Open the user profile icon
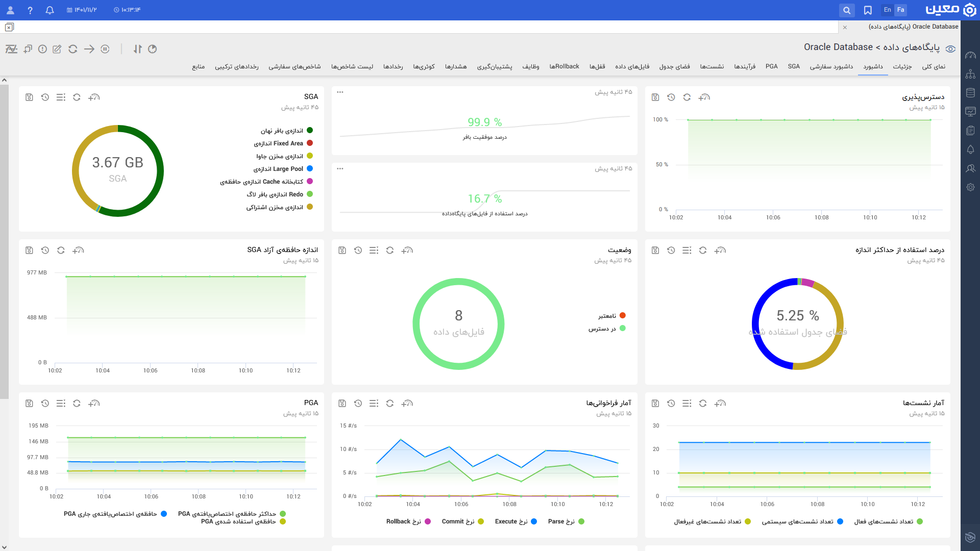980x551 pixels. click(10, 10)
